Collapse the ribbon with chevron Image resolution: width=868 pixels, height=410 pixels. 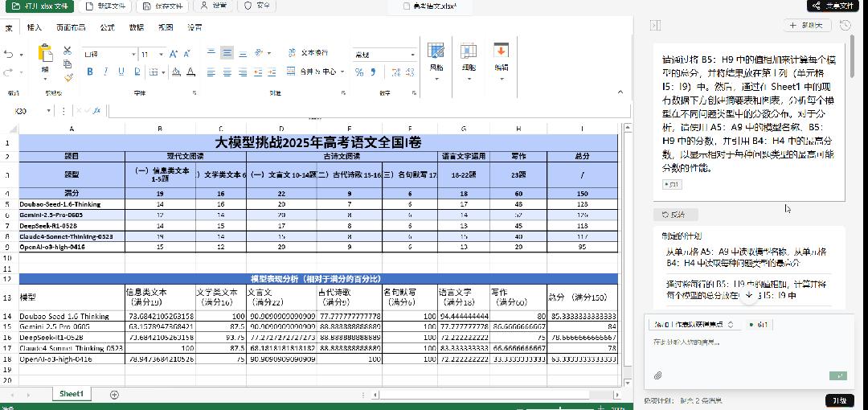pyautogui.click(x=620, y=92)
